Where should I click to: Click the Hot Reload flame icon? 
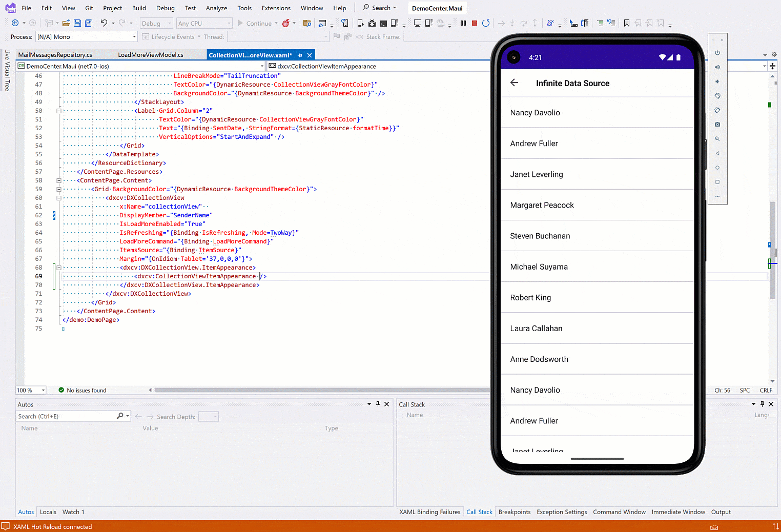pos(286,23)
